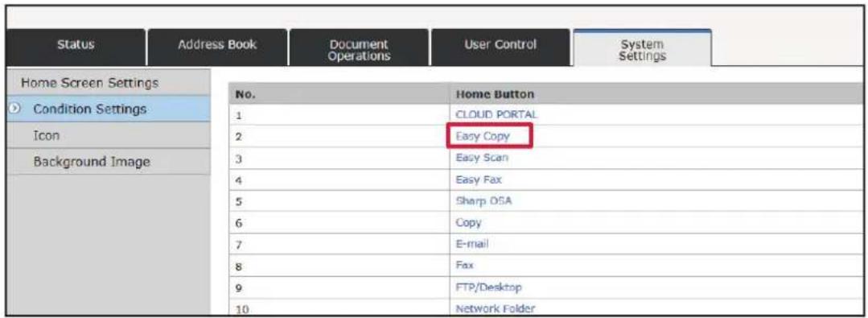Switch to the Address Book tab
Screen dimensions: 868x318
[217, 45]
